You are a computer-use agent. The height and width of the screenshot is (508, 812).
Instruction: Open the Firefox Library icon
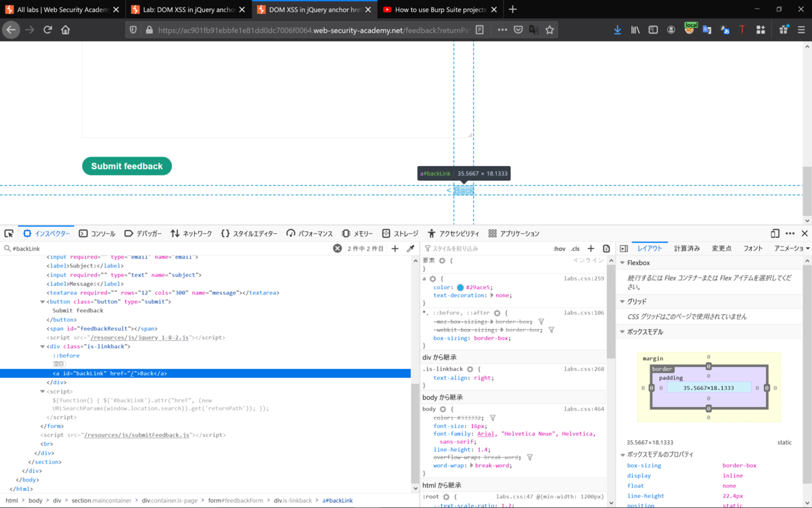[x=635, y=30]
